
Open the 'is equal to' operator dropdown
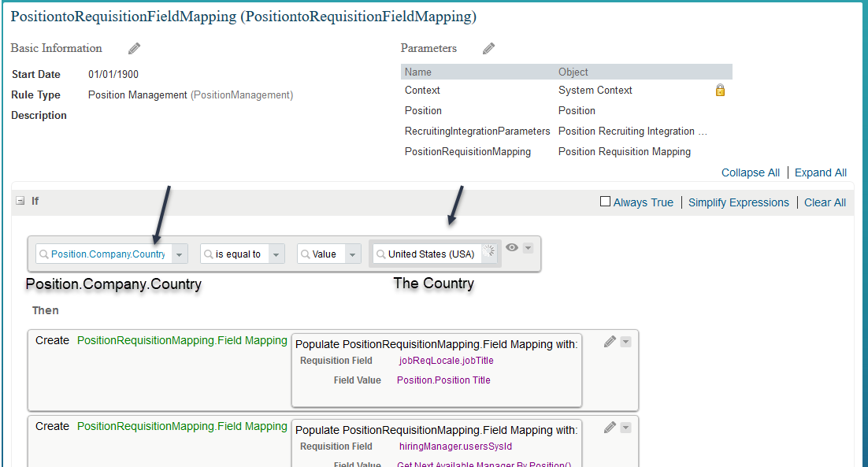[276, 254]
